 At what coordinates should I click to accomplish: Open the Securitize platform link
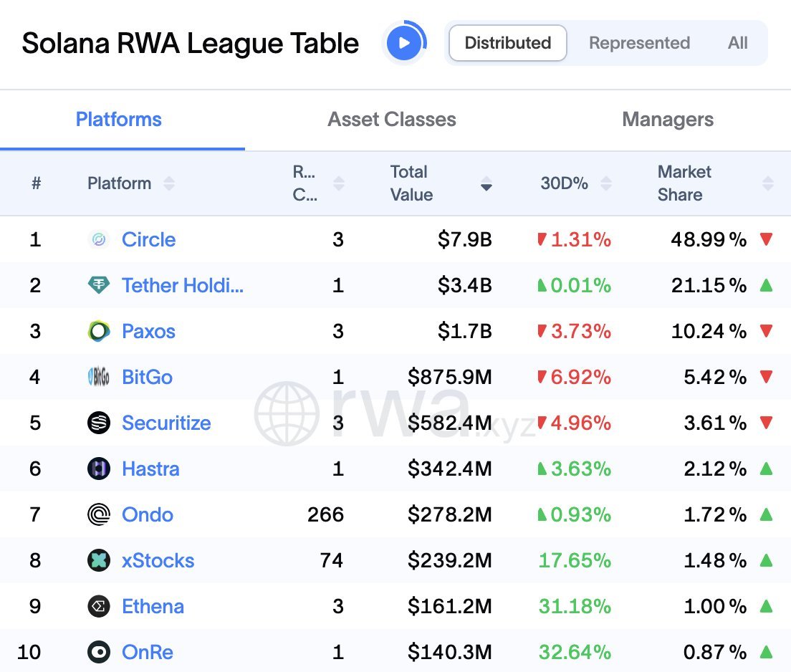pyautogui.click(x=166, y=423)
